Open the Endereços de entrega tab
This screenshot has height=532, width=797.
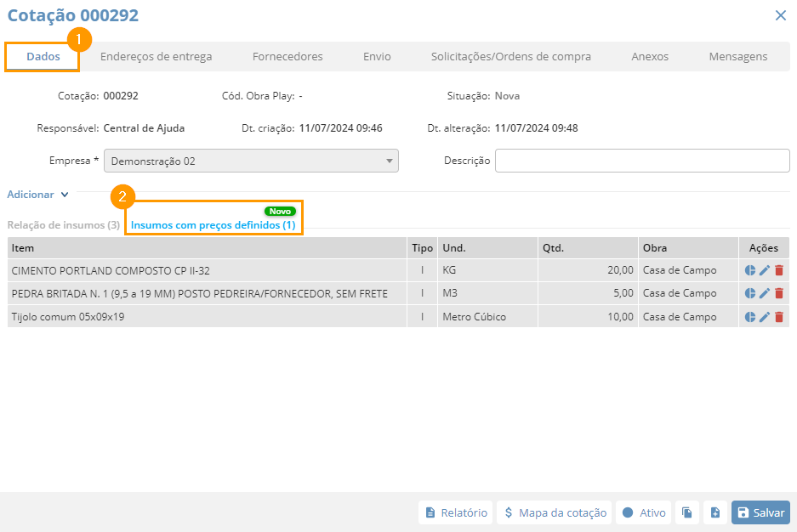(x=156, y=56)
